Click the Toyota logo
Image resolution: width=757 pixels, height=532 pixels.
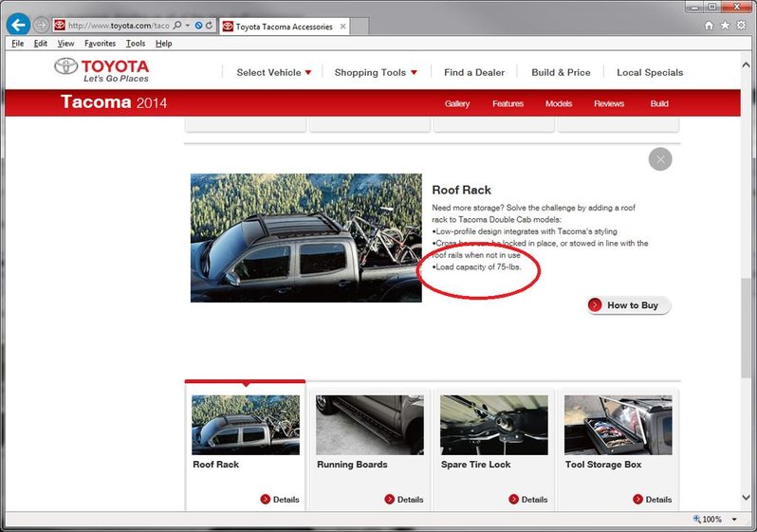click(x=102, y=70)
